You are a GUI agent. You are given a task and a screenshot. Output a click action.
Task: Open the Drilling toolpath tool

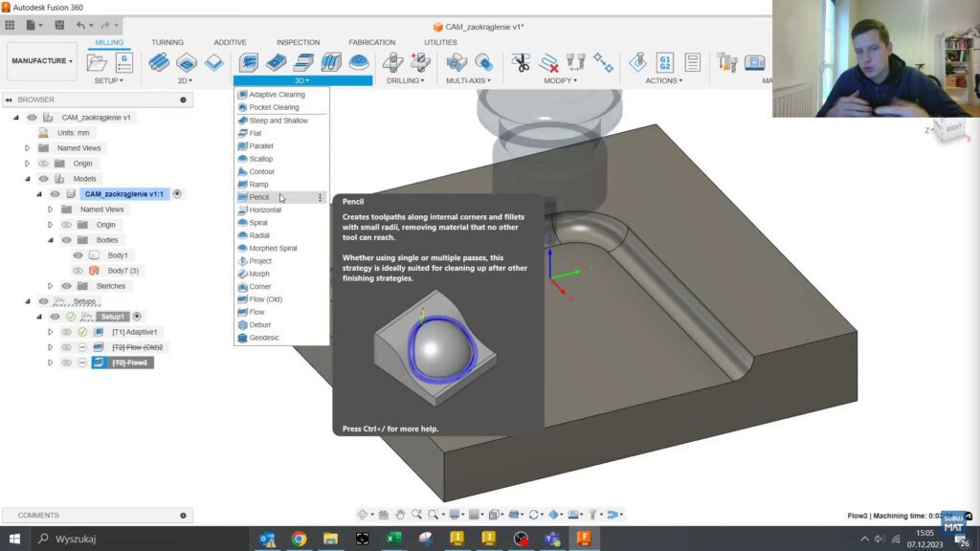click(392, 61)
